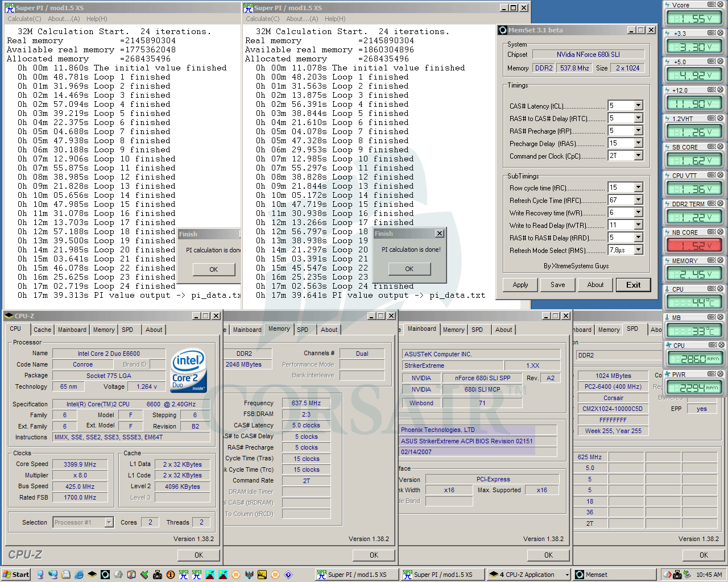Open the +12.0 sensor settings icon

[x=711, y=90]
